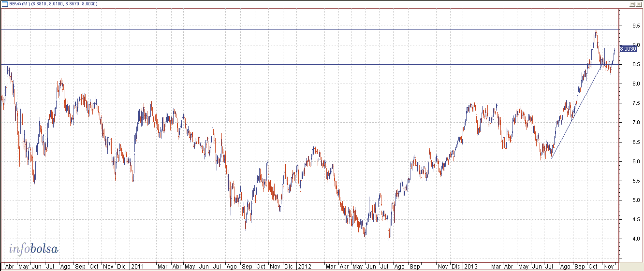The width and height of the screenshot is (644, 271).
Task: Maximize the BBVA chart window
Action: 632,3
